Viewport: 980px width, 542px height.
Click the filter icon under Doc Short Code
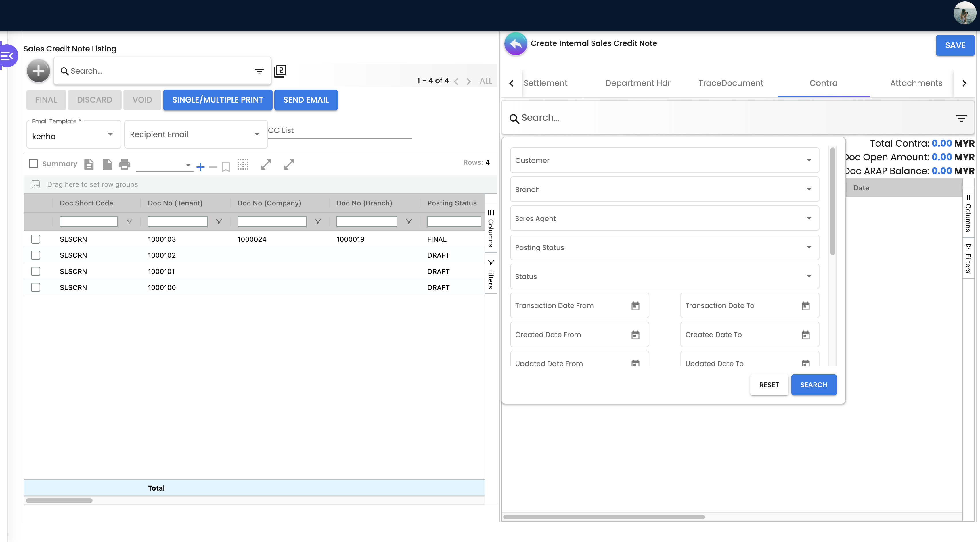129,221
